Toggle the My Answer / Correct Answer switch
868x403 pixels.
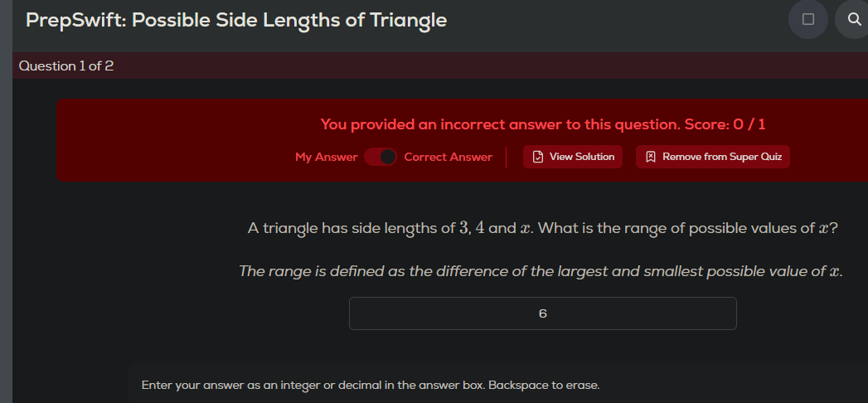click(381, 157)
